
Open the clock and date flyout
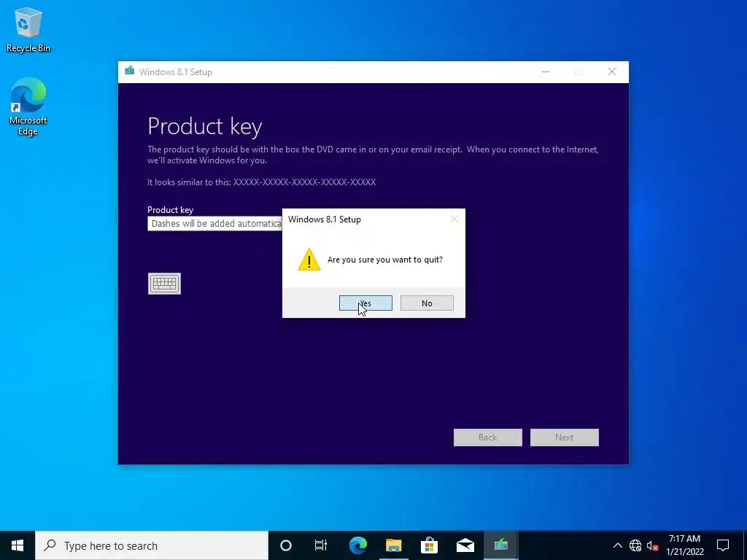684,545
